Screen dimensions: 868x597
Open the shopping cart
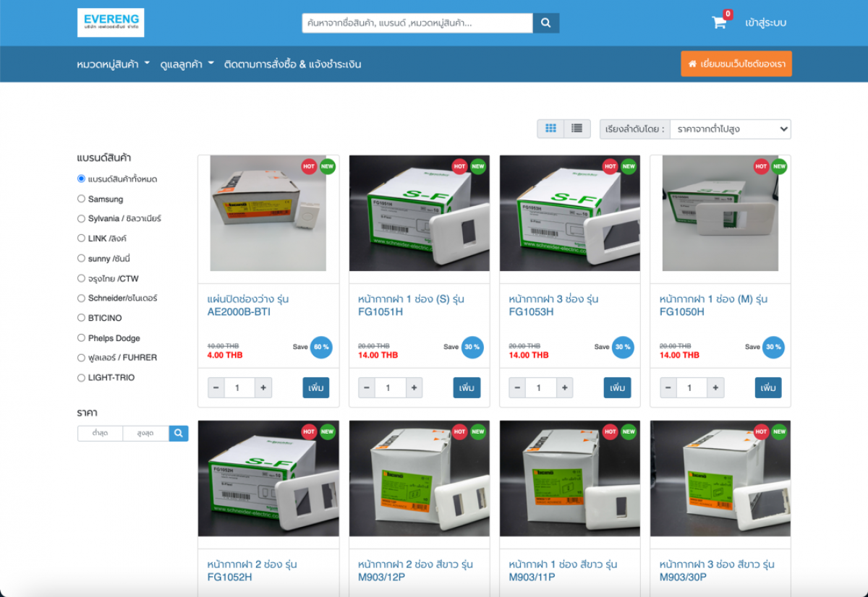point(719,22)
